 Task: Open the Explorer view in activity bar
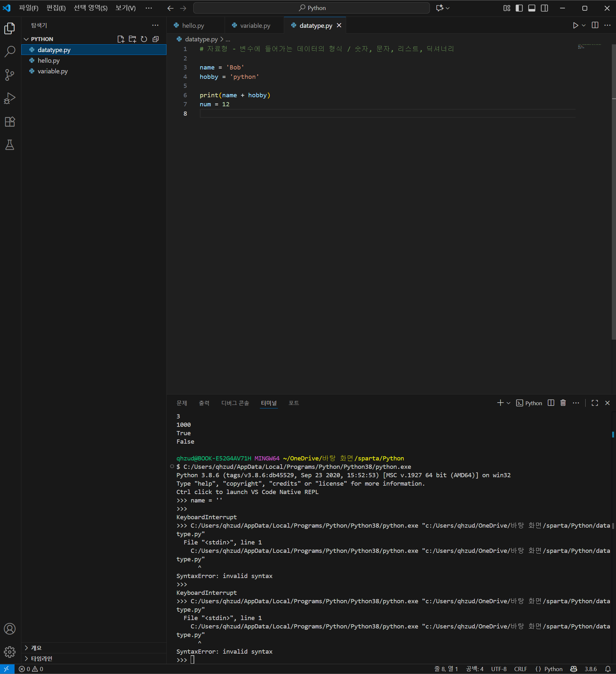(x=10, y=28)
